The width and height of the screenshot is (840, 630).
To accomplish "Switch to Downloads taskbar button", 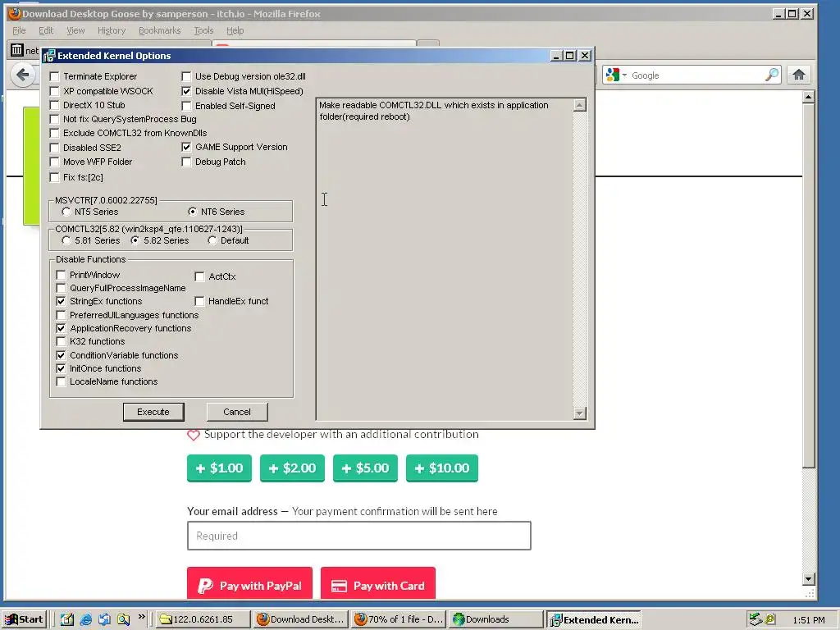I will coord(496,619).
